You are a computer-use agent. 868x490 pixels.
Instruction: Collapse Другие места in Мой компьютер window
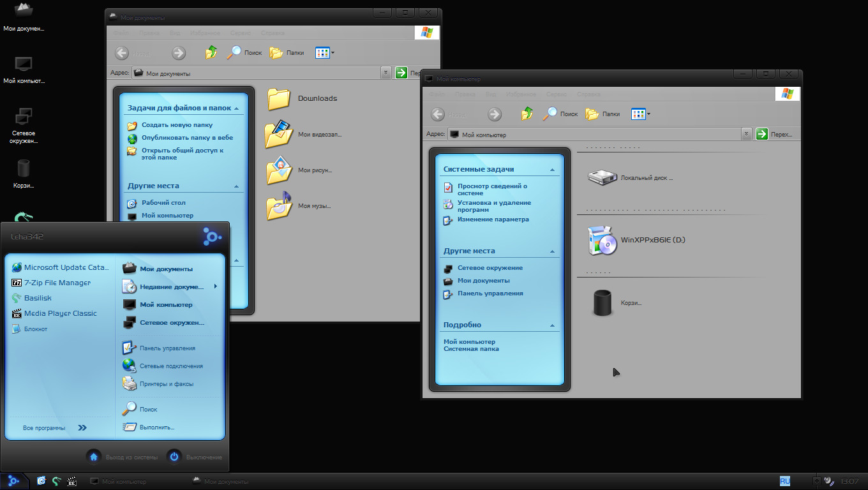[553, 251]
